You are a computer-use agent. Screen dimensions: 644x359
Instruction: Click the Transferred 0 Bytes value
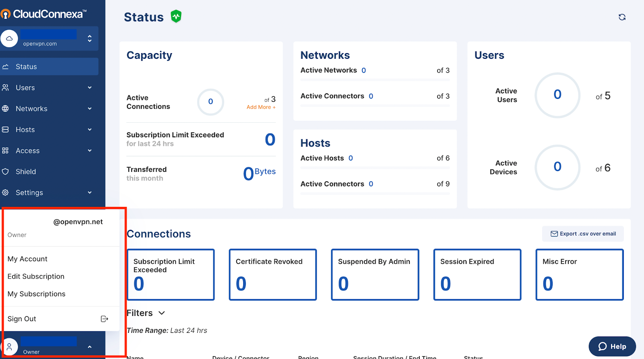tap(259, 173)
